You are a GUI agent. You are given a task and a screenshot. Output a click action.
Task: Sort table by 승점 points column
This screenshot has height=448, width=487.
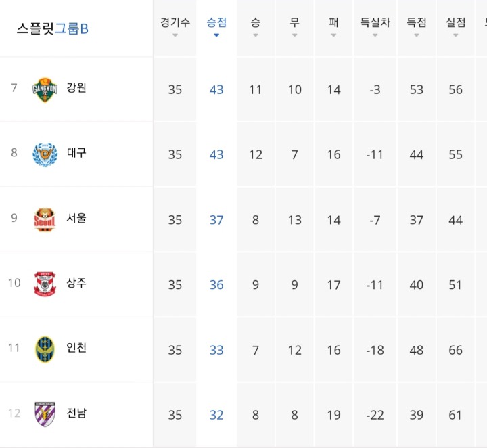(x=216, y=26)
